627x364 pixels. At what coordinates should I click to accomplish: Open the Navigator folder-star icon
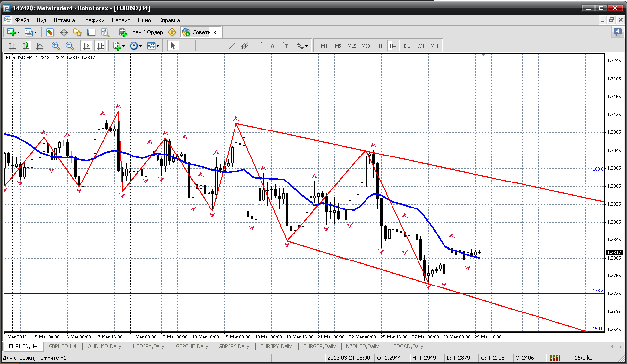(x=78, y=32)
